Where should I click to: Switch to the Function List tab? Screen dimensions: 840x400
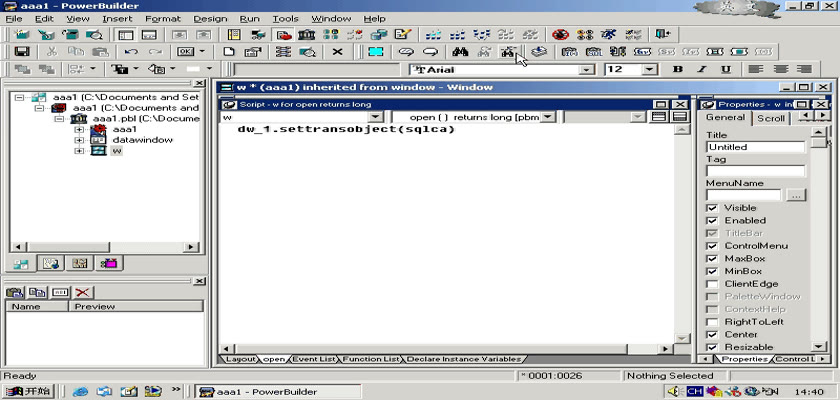coord(371,359)
